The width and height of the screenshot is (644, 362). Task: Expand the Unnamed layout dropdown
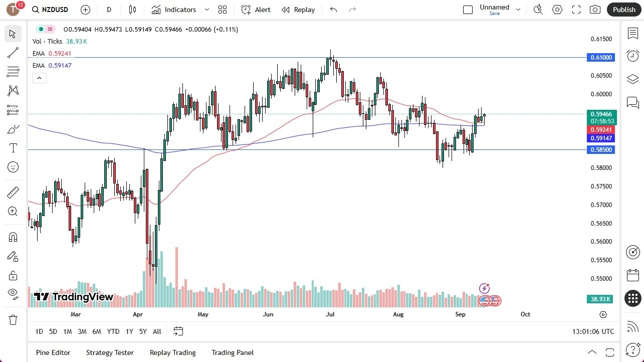(x=518, y=9)
